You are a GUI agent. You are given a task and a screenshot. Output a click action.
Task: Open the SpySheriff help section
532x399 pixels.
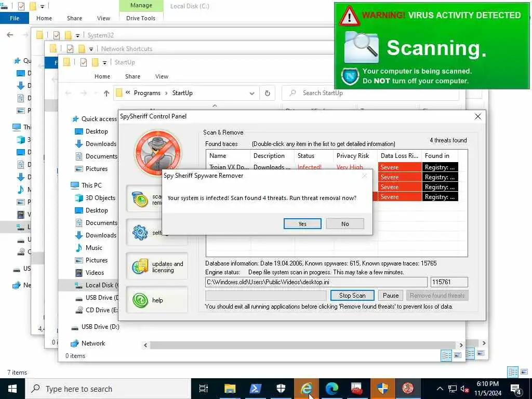[x=157, y=300]
